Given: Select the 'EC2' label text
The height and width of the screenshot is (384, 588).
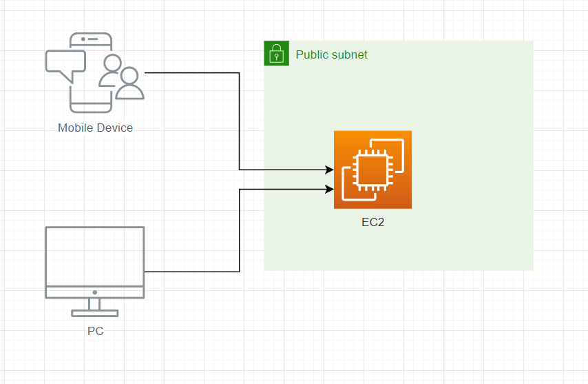Looking at the screenshot, I should point(372,222).
